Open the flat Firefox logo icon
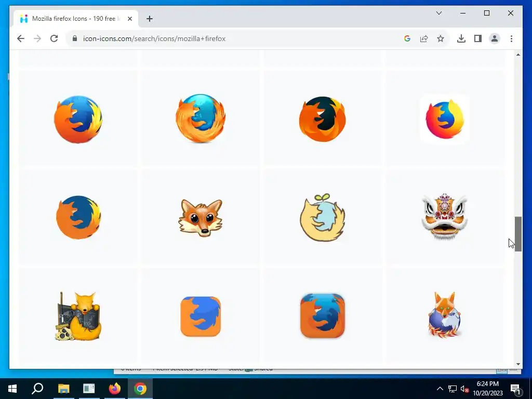This screenshot has width=532, height=399. click(78, 217)
